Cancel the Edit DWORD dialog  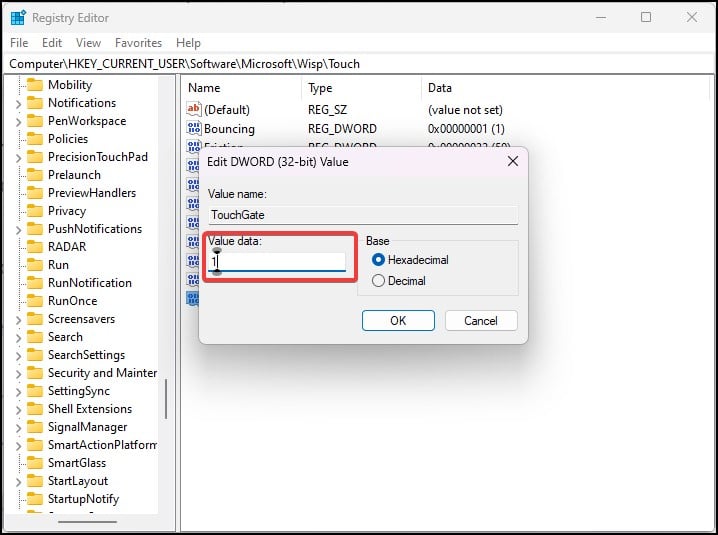[x=481, y=320]
